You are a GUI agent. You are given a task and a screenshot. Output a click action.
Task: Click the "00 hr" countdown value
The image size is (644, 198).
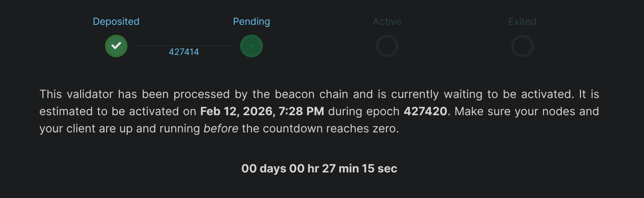304,169
